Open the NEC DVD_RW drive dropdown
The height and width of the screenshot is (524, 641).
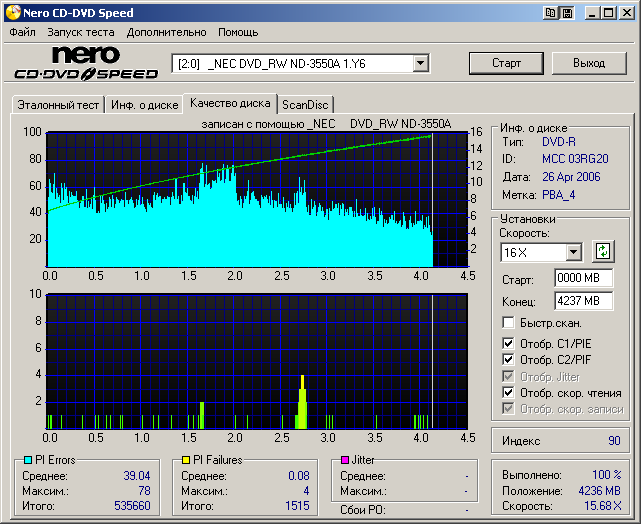(420, 63)
